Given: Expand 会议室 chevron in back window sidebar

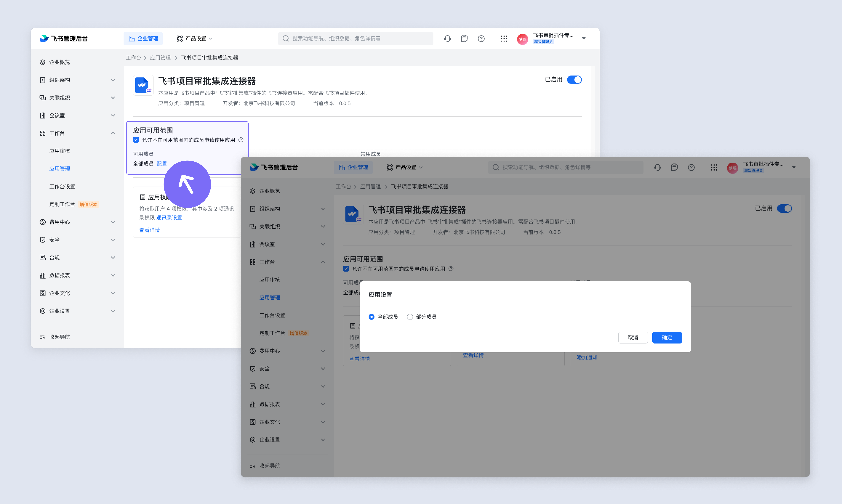Looking at the screenshot, I should tap(113, 115).
